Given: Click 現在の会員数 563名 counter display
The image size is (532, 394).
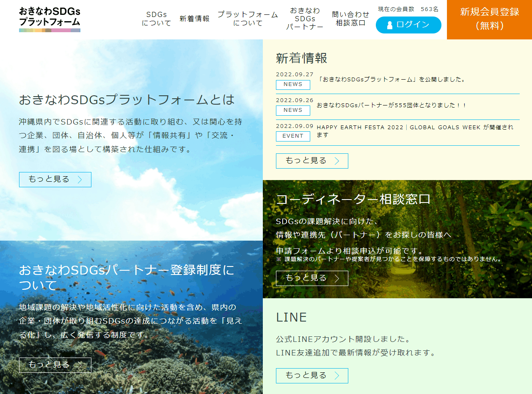Looking at the screenshot, I should click(408, 8).
